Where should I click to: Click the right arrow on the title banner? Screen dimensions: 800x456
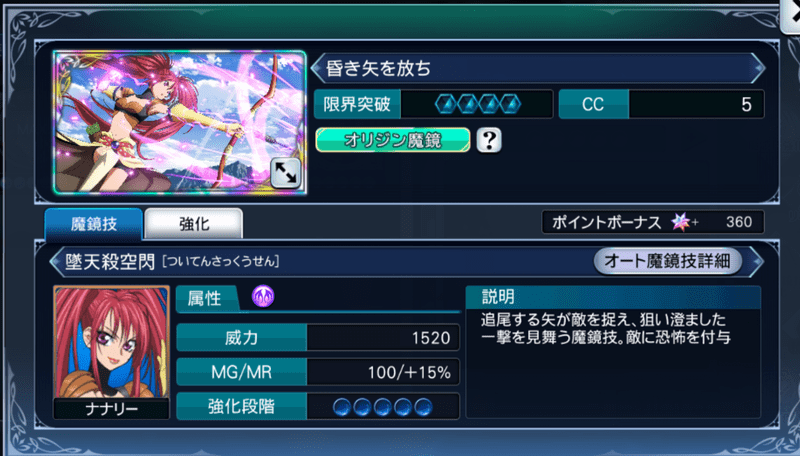coord(758,68)
